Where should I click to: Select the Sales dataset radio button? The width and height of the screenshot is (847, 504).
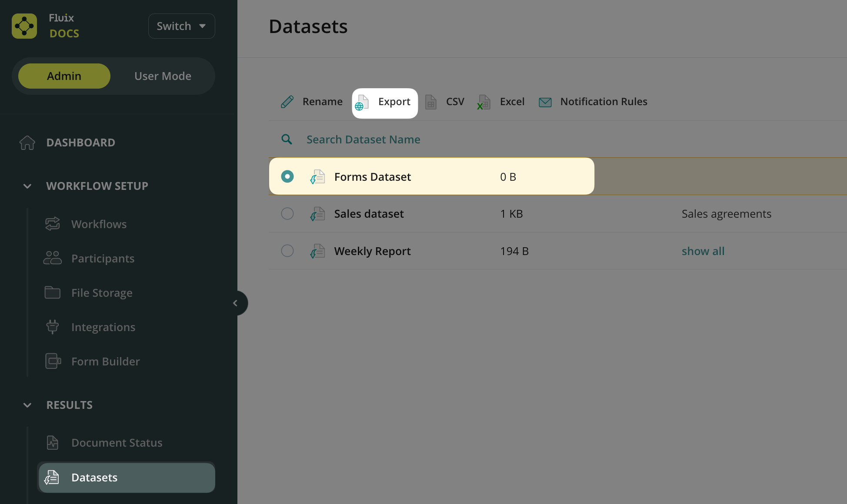(287, 214)
